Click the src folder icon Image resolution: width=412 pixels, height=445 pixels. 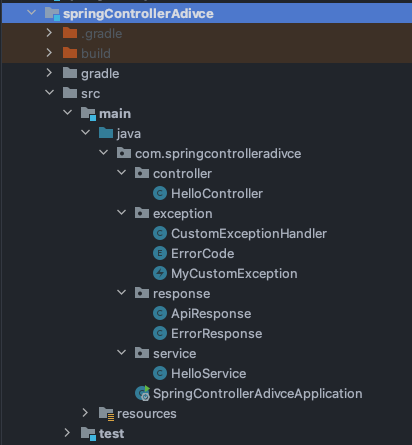[70, 93]
